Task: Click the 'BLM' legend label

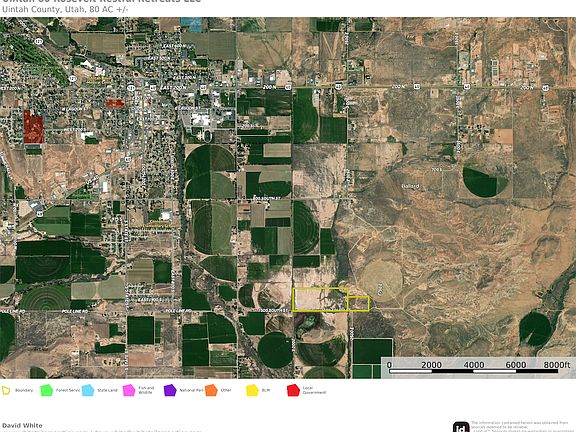Action: tap(266, 390)
